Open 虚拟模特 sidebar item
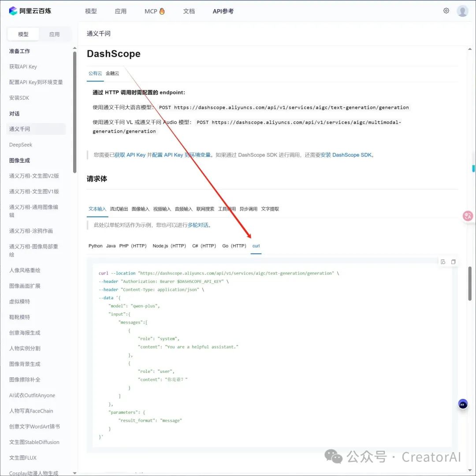The image size is (476, 476). click(x=19, y=301)
